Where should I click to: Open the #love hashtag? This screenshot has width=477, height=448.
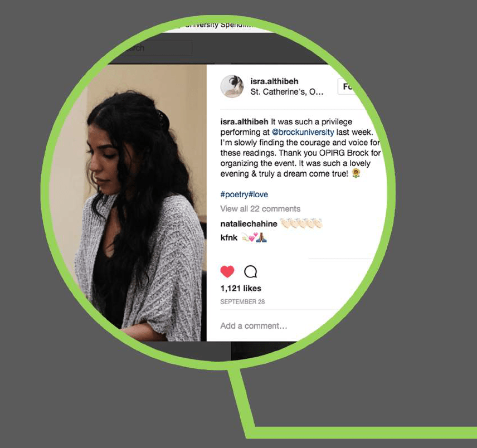[x=258, y=194]
